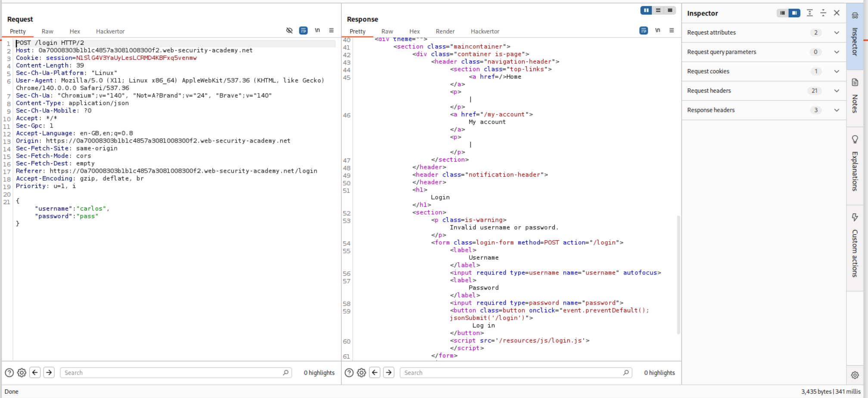868x398 pixels.
Task: Go to previous Response search match
Action: tap(375, 373)
